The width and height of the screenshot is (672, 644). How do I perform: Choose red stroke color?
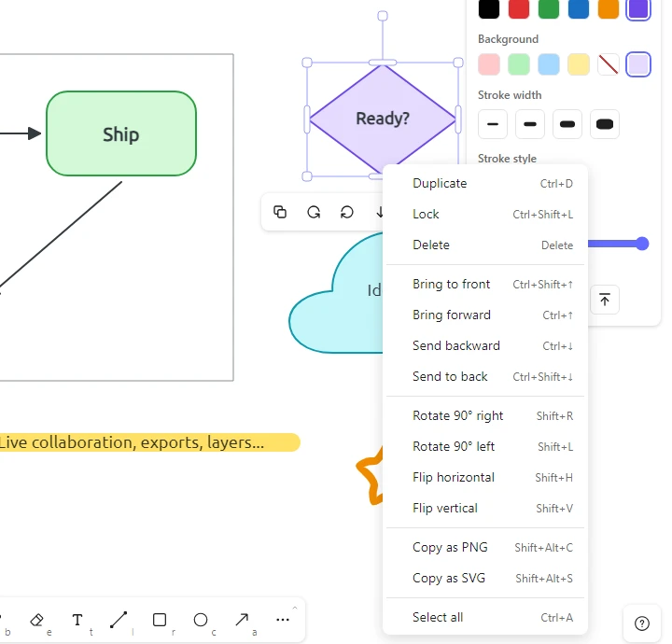(x=519, y=8)
